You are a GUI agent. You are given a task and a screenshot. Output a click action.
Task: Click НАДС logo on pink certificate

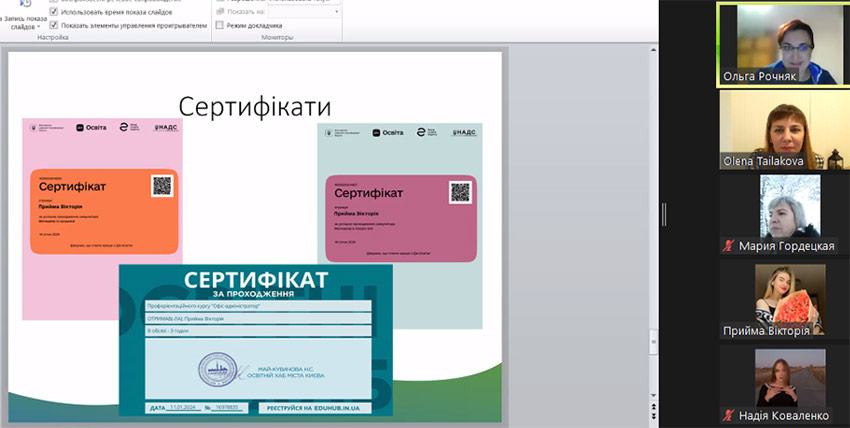pos(166,128)
